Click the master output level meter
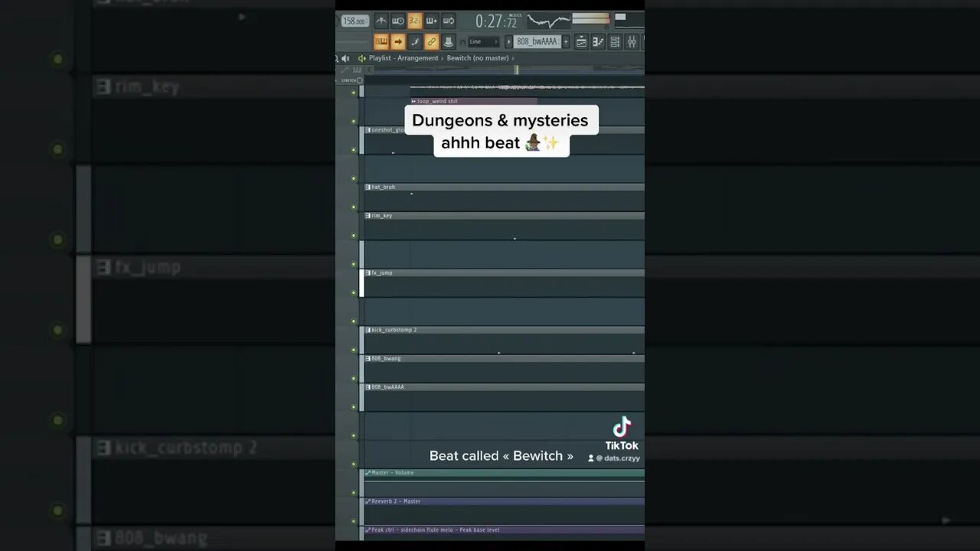 point(590,19)
